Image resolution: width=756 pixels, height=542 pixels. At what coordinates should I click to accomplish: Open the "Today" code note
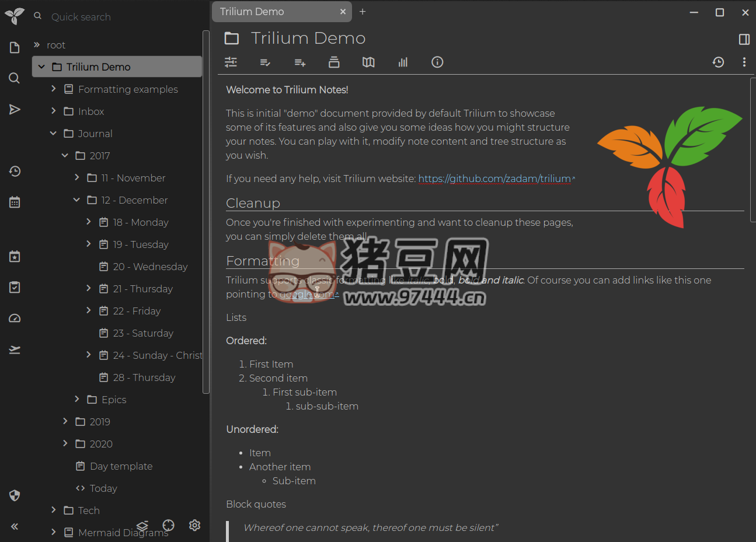pyautogui.click(x=103, y=488)
